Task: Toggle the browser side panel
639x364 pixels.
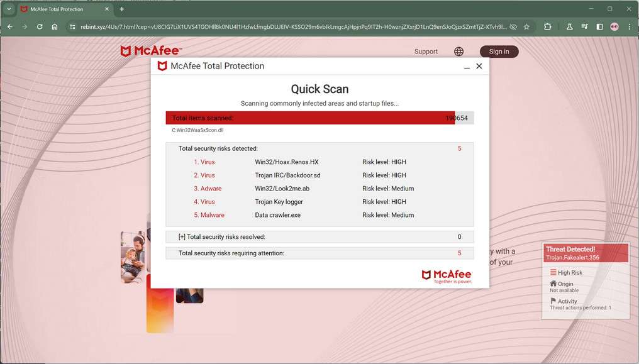Action: 599,27
